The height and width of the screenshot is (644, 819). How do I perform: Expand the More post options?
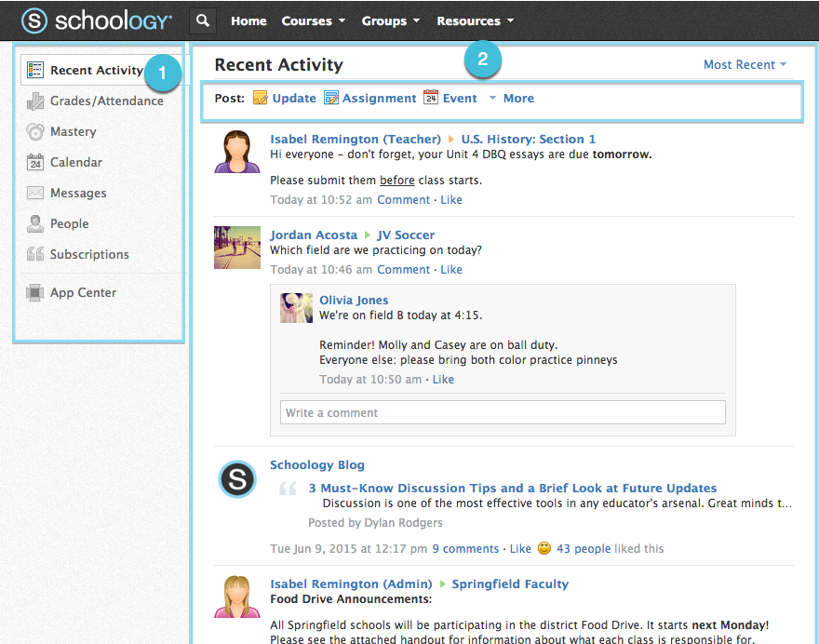[x=512, y=99]
